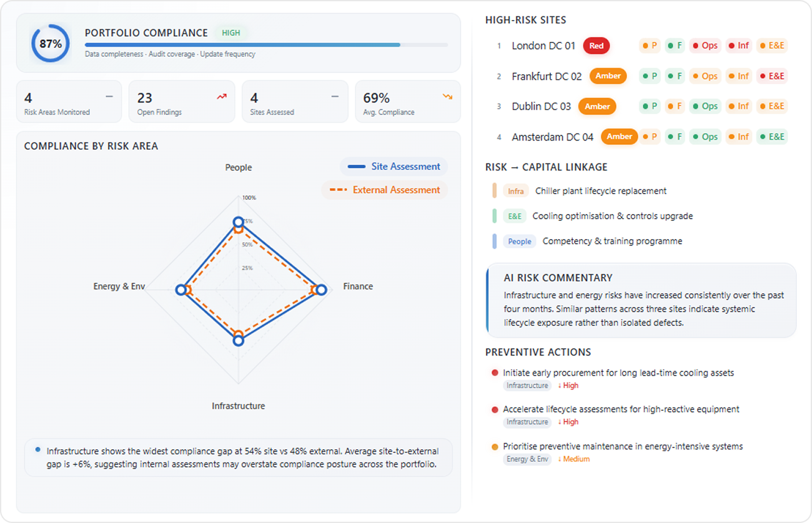
Task: Click the Red status badge for London DC 01
Action: pyautogui.click(x=597, y=46)
